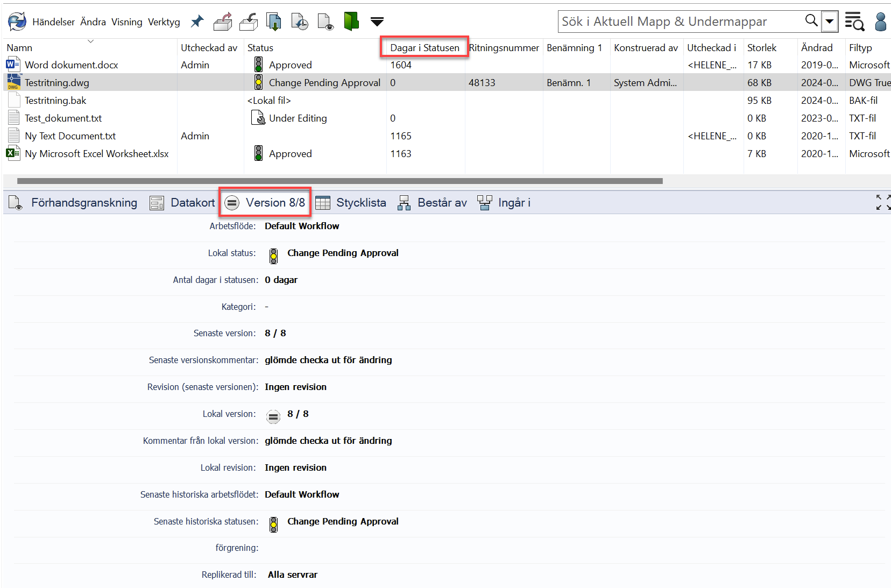The height and width of the screenshot is (588, 891).
Task: Click the document history clock icon
Action: [300, 22]
